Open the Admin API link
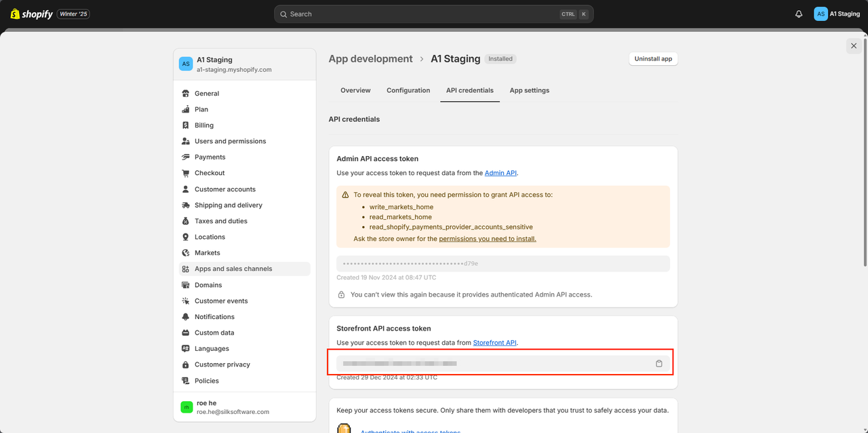The width and height of the screenshot is (868, 433). (x=500, y=173)
